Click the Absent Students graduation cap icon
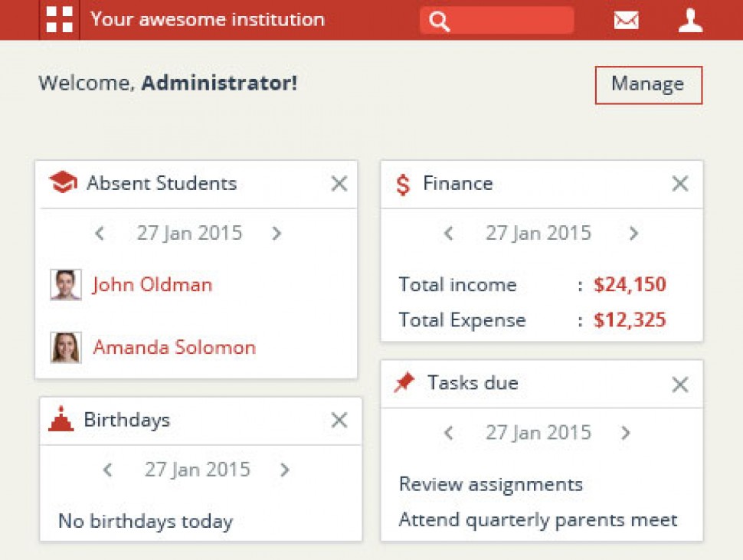This screenshot has width=743, height=560. (x=63, y=182)
